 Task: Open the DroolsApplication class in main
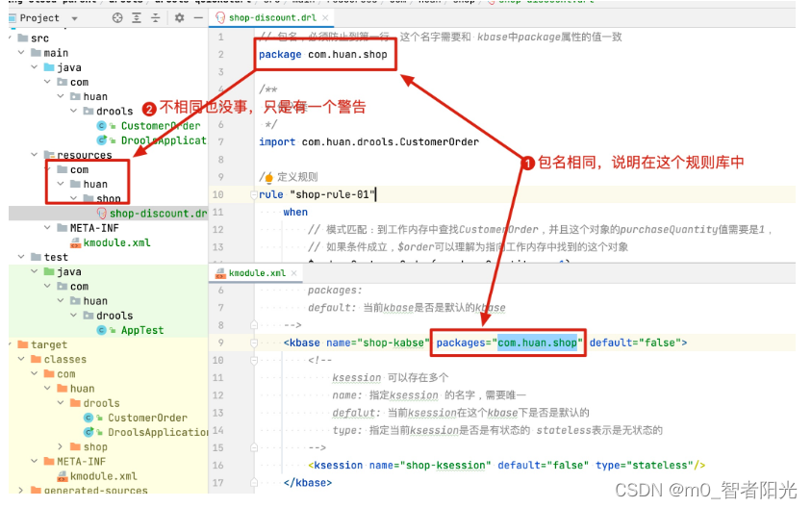pos(164,140)
